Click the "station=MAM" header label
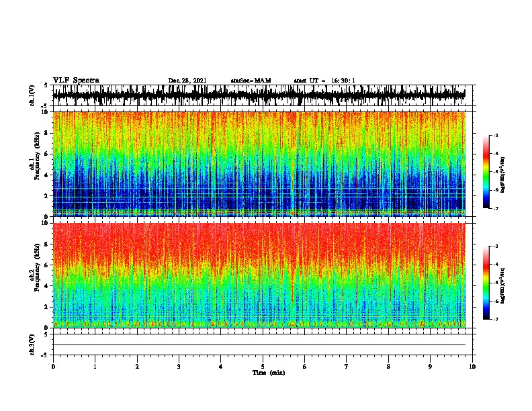 point(251,81)
